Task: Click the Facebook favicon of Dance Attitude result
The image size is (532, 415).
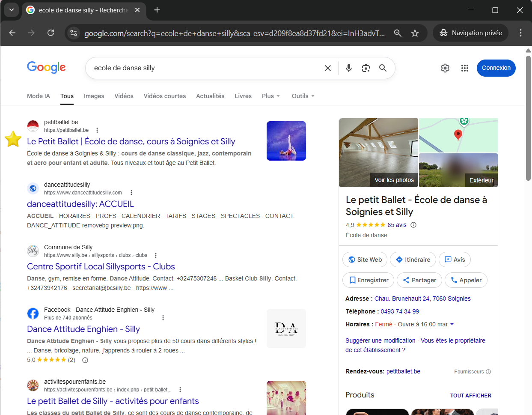Action: coord(33,313)
